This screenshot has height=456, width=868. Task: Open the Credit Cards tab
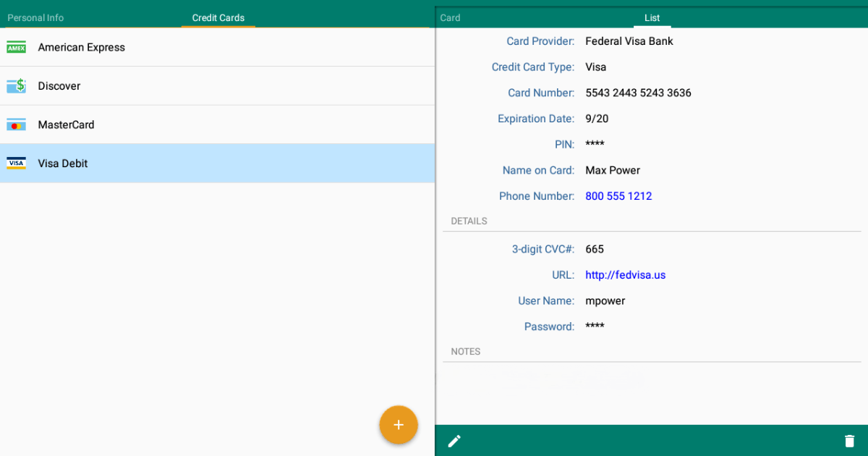pos(217,17)
